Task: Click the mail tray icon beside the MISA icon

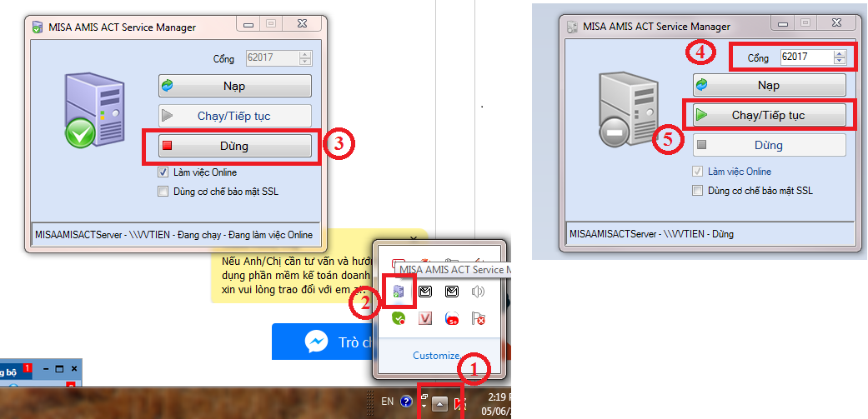Action: pos(424,291)
